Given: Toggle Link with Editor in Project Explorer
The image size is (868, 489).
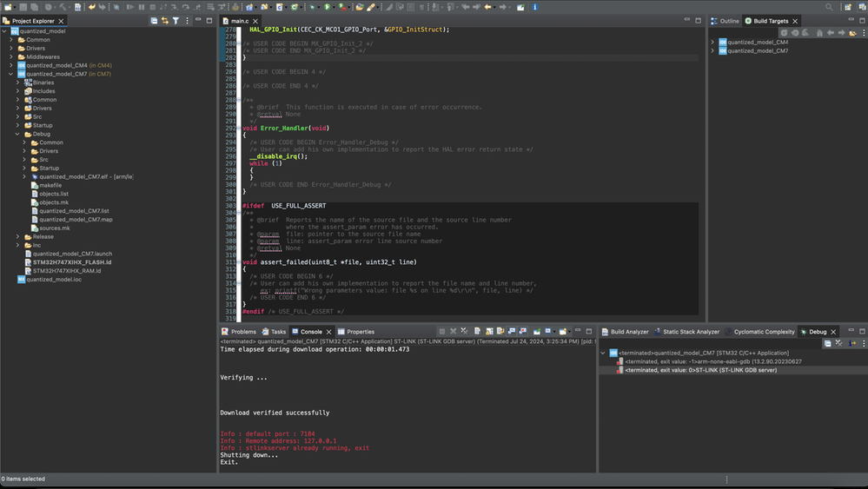Looking at the screenshot, I should point(165,21).
